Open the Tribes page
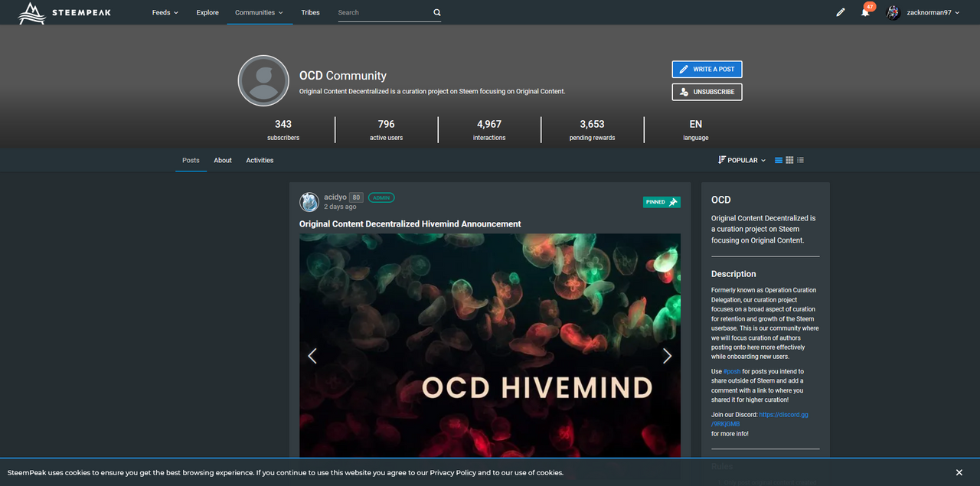This screenshot has height=486, width=980. coord(310,12)
